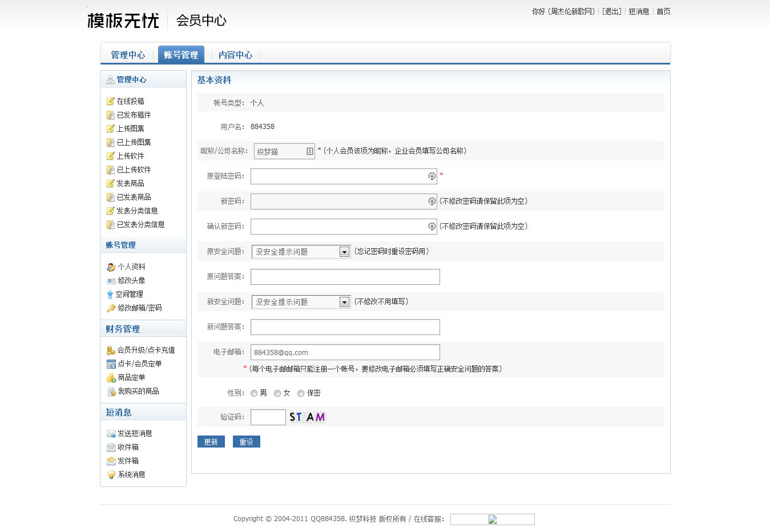The width and height of the screenshot is (770, 532).
Task: Select the 保密 gender radio button
Action: (301, 393)
